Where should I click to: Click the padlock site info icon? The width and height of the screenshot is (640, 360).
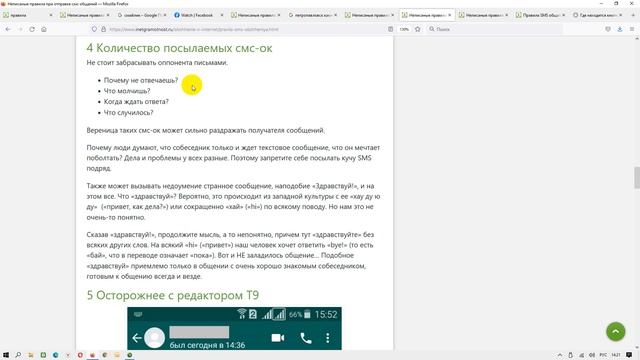point(103,29)
